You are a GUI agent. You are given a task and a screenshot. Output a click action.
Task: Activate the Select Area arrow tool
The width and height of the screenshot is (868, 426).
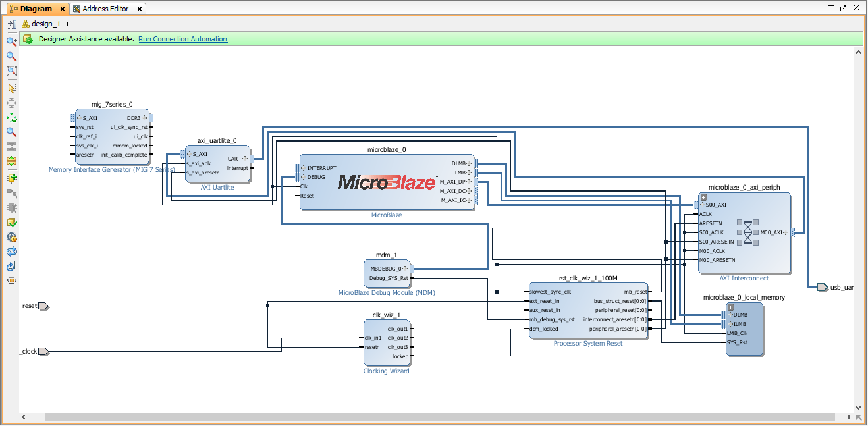pyautogui.click(x=12, y=88)
